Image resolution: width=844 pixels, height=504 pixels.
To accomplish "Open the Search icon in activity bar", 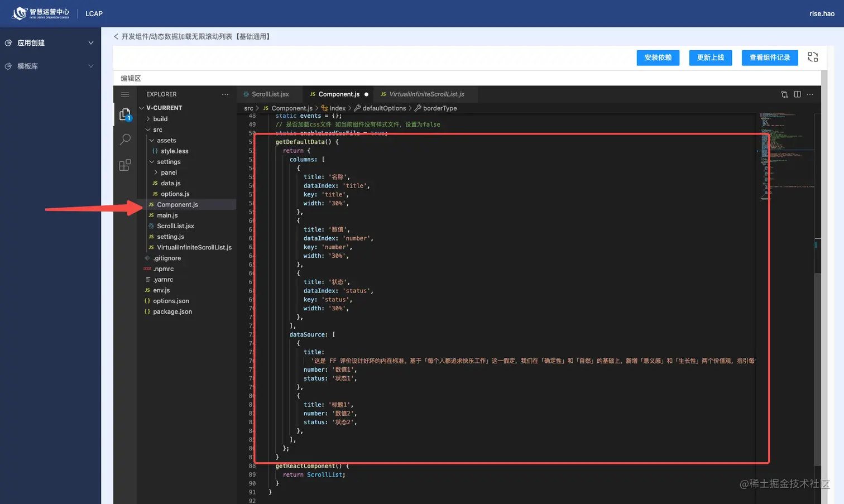I will point(125,140).
